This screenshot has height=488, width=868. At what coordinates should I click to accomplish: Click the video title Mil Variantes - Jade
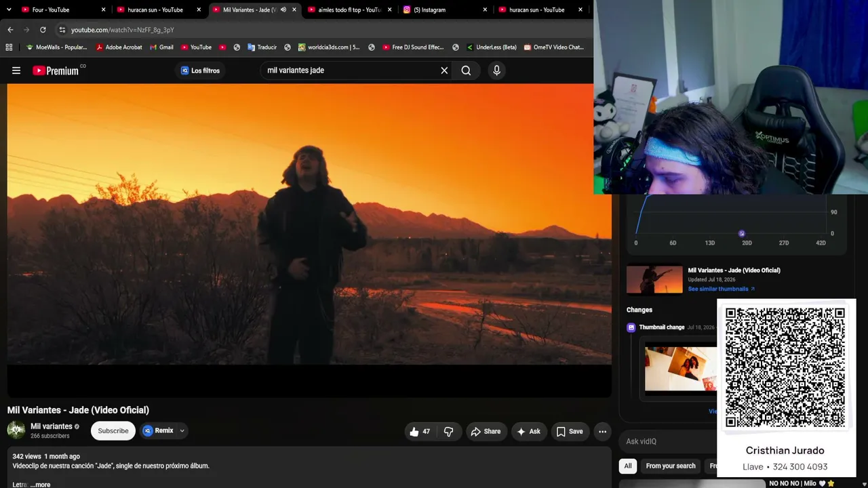click(x=78, y=410)
